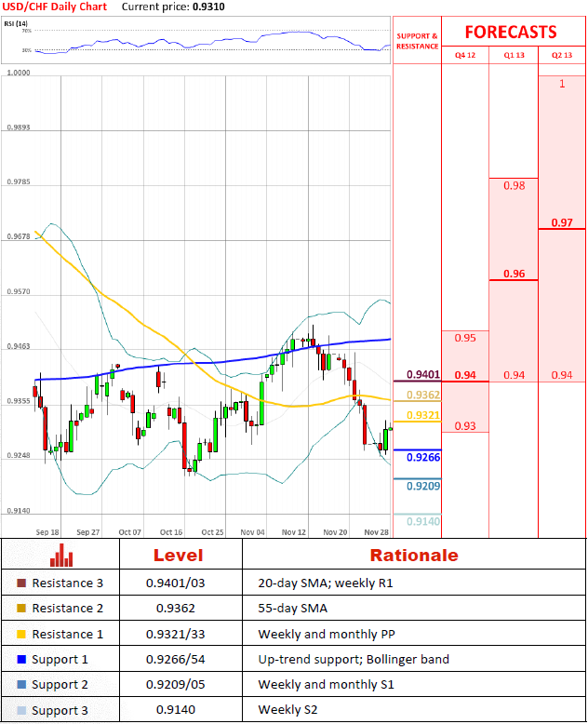Click the red bar chart icon in table header
The height and width of the screenshot is (724, 588).
61,555
